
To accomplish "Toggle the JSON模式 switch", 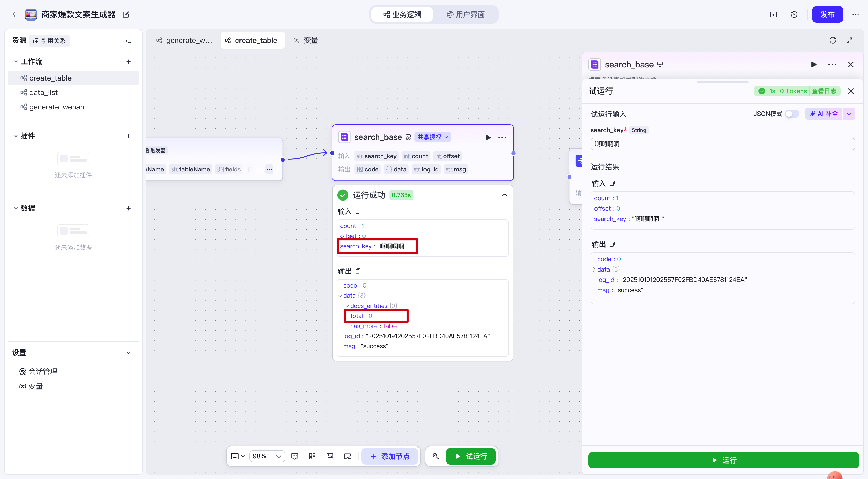I will 792,114.
